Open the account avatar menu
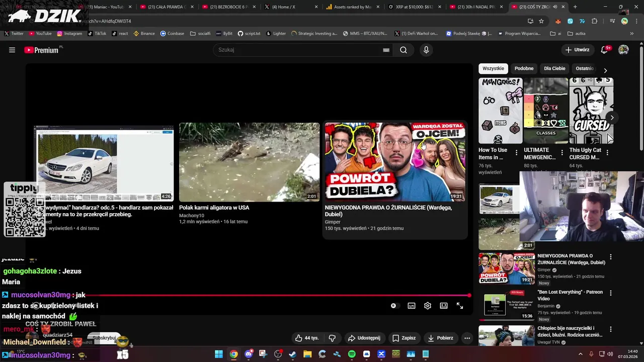 pyautogui.click(x=623, y=50)
